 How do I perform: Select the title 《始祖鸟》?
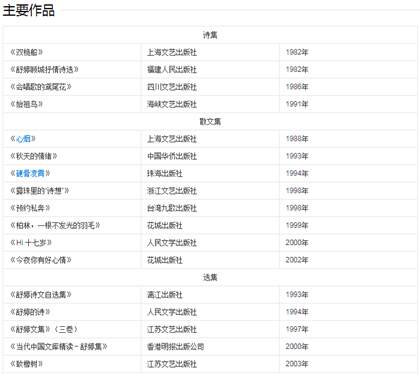click(x=27, y=104)
